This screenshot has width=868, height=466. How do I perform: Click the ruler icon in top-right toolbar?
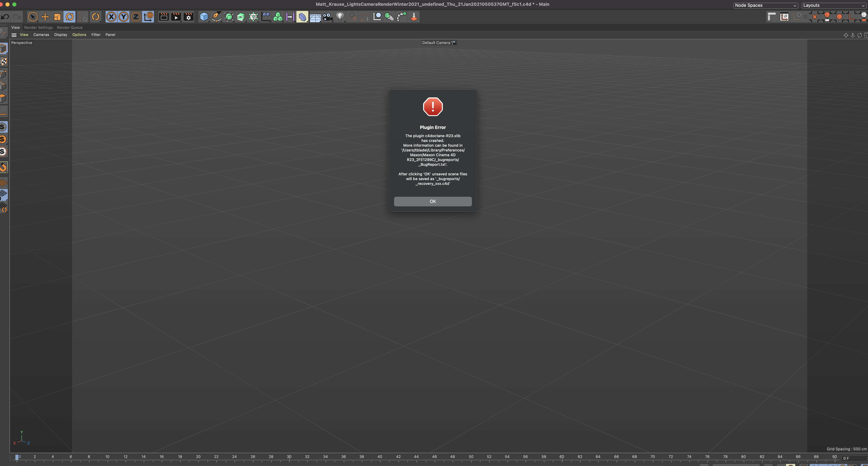(x=772, y=17)
